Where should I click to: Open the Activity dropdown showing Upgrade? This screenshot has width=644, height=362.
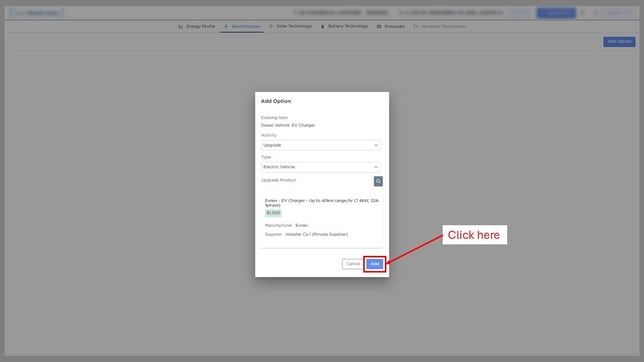321,145
